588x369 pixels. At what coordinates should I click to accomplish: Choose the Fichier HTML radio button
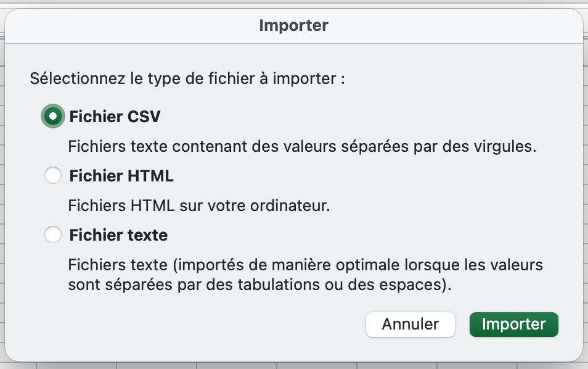[x=53, y=176]
